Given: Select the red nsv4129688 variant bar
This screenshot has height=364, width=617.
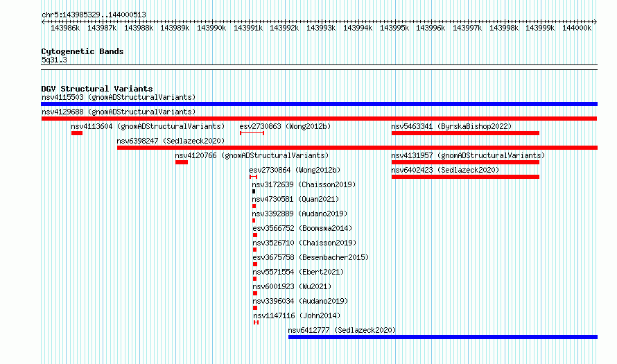Looking at the screenshot, I should pos(319,119).
